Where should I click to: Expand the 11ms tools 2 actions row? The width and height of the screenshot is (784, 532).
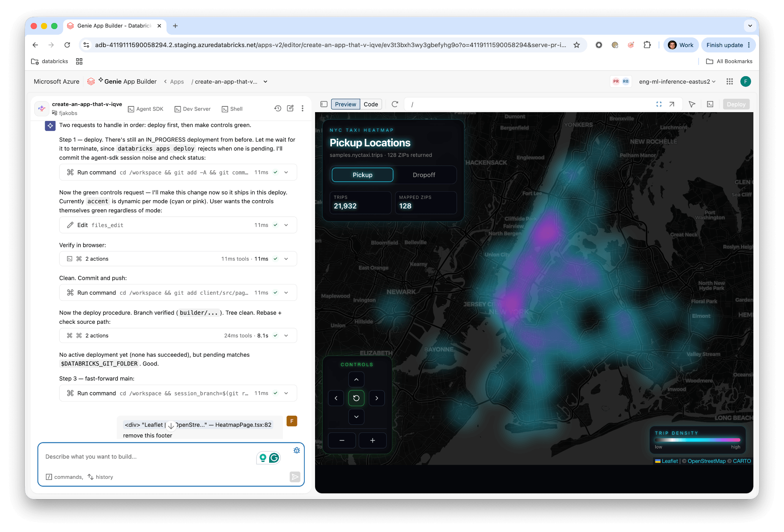click(178, 259)
